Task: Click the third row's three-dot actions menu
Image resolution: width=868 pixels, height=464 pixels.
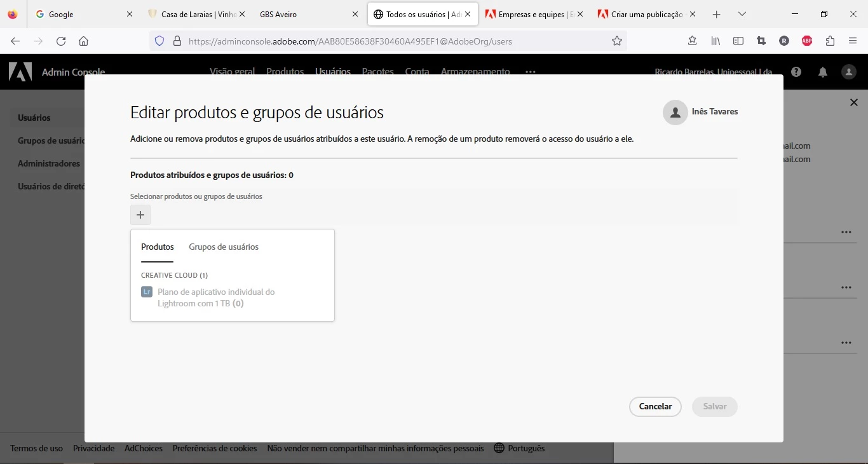Action: 846,343
